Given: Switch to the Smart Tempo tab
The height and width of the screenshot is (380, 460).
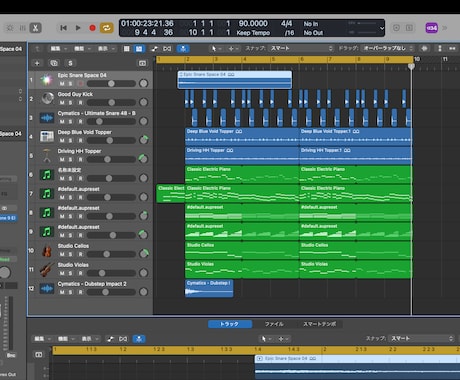Looking at the screenshot, I should click(319, 324).
